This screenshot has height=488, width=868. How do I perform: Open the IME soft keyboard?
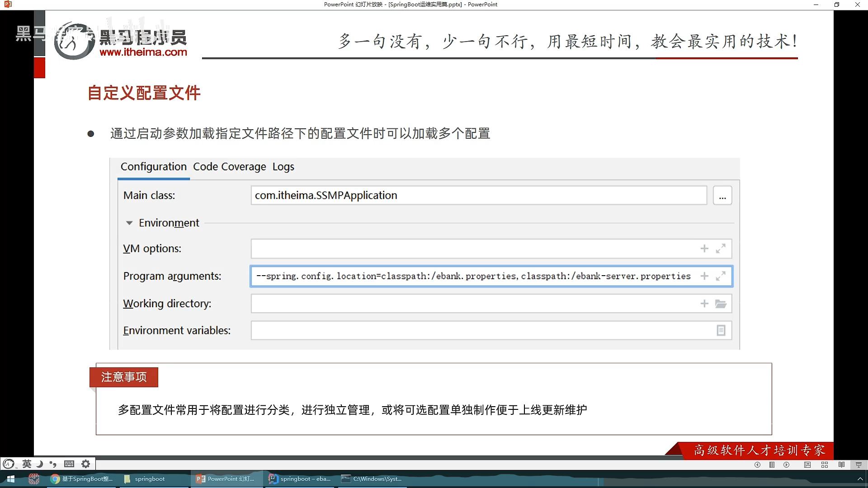pyautogui.click(x=69, y=464)
